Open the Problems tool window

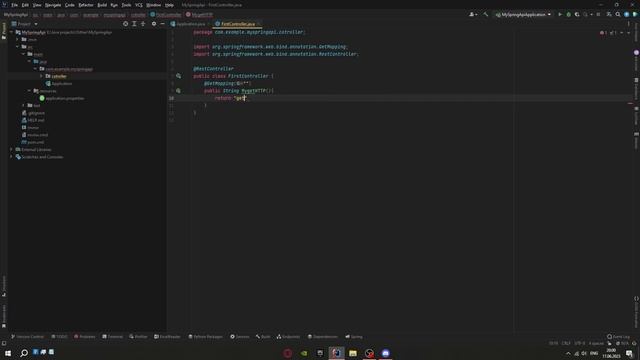coord(84,337)
